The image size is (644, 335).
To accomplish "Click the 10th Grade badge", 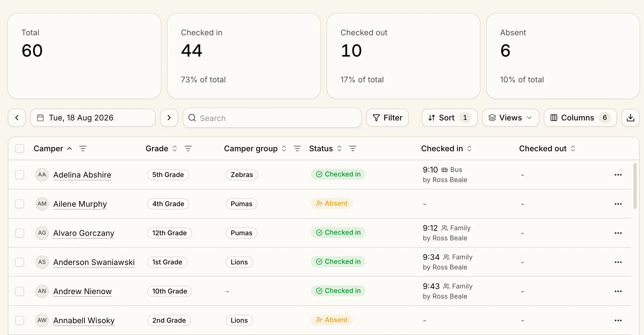I will [x=170, y=291].
